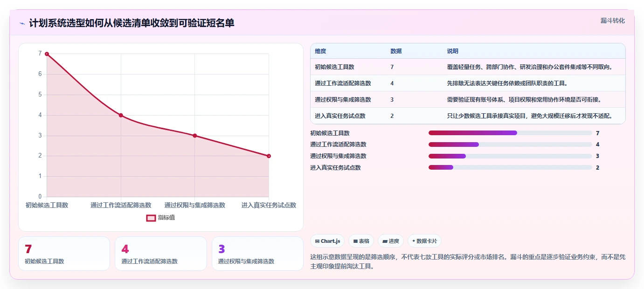Click the footnote paragraph starting 这组示意数据
644x289 pixels.
[468, 261]
